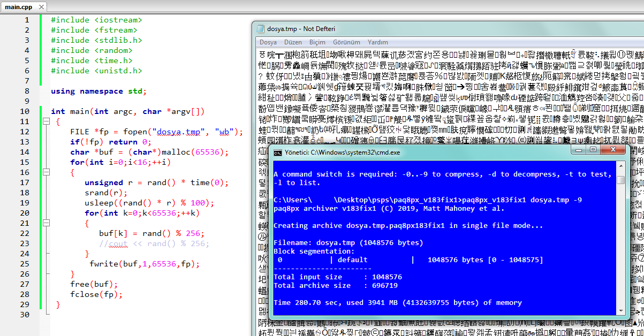Click the 'int main(int argc, char *argv[])' line
This screenshot has width=644, height=336.
point(127,111)
